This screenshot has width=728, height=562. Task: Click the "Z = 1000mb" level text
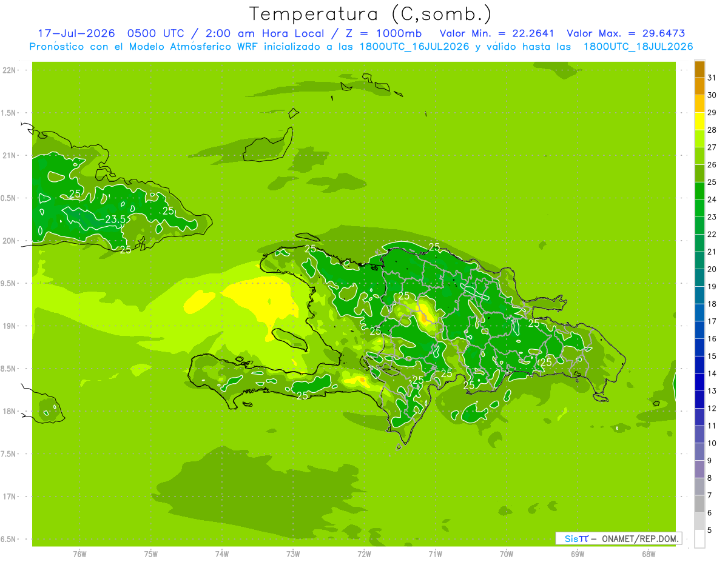coord(383,33)
